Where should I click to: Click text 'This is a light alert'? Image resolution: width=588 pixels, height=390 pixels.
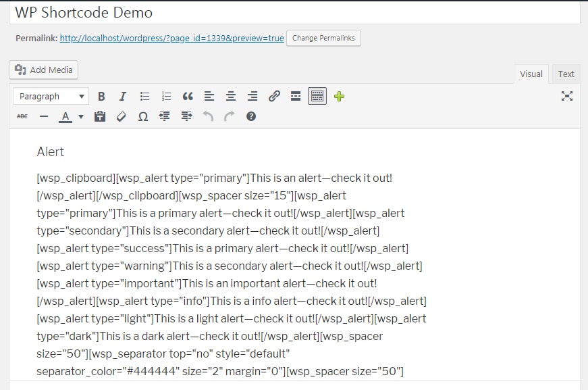pyautogui.click(x=200, y=318)
